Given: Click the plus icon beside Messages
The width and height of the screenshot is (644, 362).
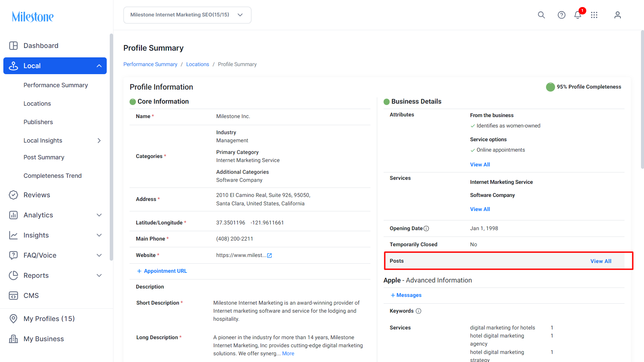Looking at the screenshot, I should point(393,295).
